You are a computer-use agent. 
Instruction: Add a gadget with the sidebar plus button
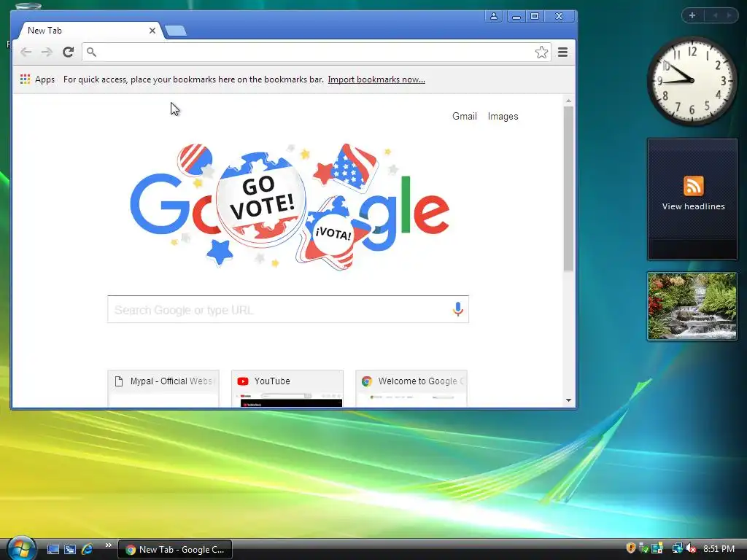click(x=692, y=15)
